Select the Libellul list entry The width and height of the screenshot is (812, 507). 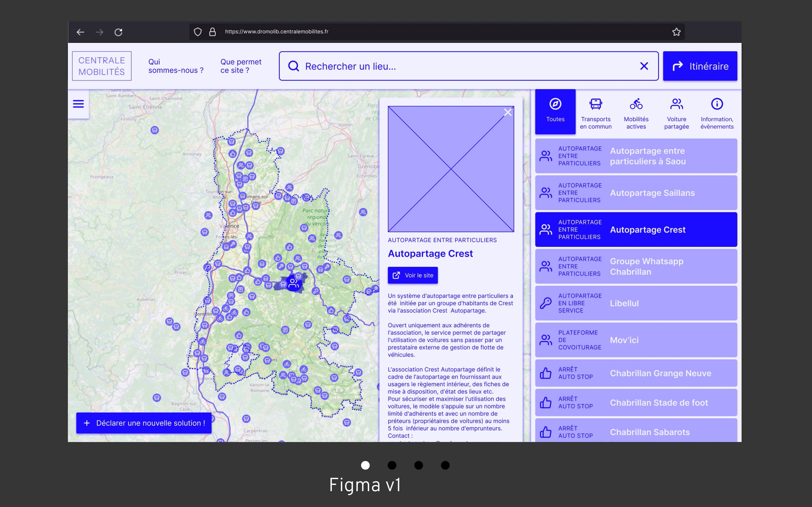tap(636, 303)
